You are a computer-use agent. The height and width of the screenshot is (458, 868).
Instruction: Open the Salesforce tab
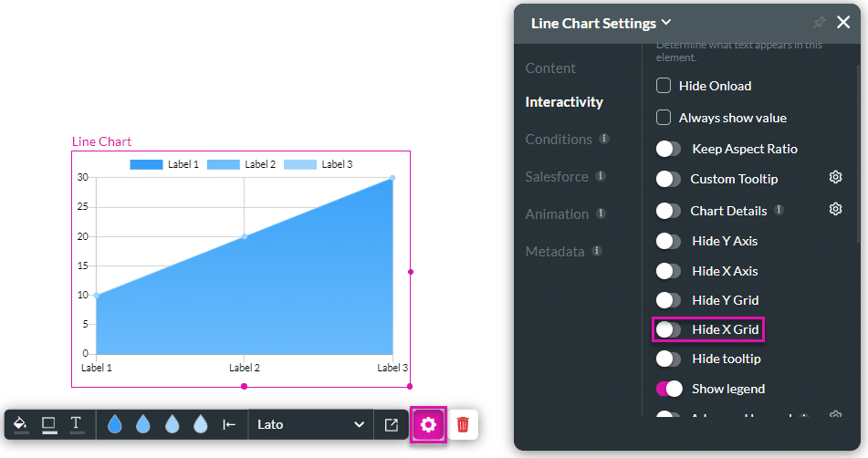(x=557, y=176)
